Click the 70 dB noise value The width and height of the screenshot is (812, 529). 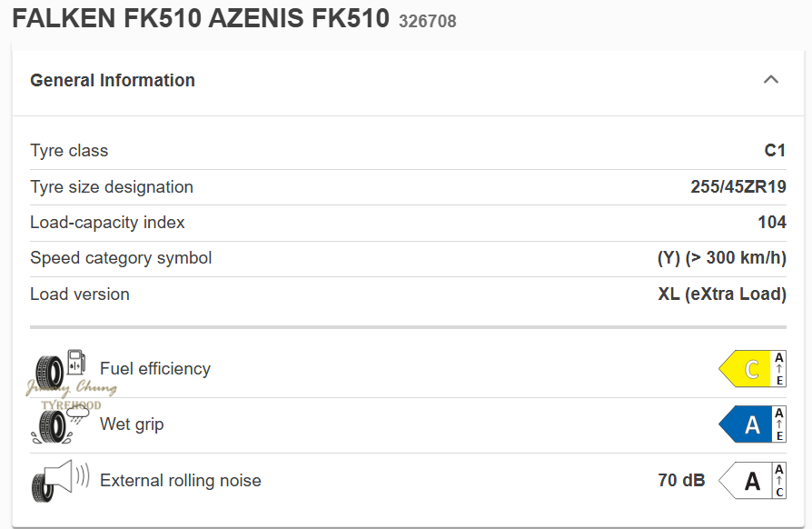pos(681,481)
